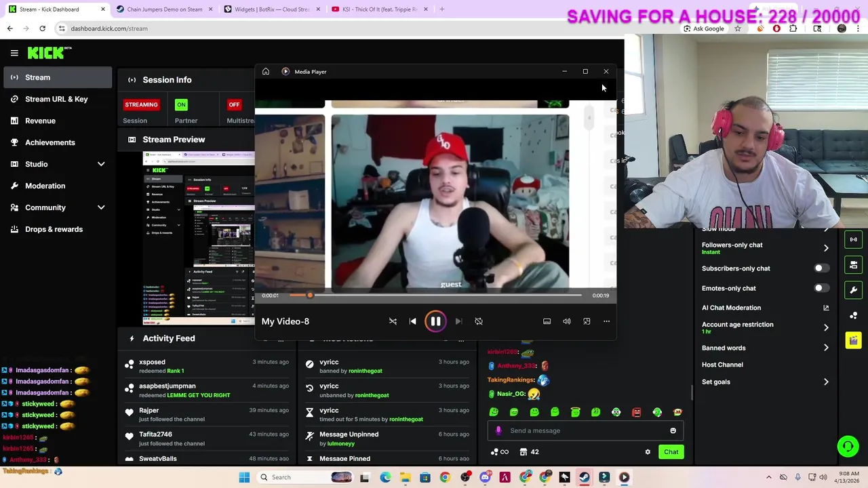Screen dimensions: 868x488
Task: Switch to the KSI Thick Of It tab
Action: 380,9
